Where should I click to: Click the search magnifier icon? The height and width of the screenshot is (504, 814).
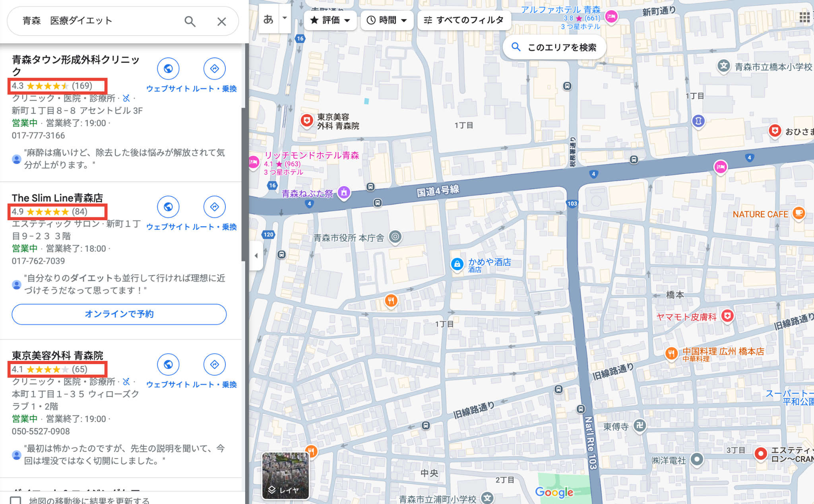tap(190, 21)
